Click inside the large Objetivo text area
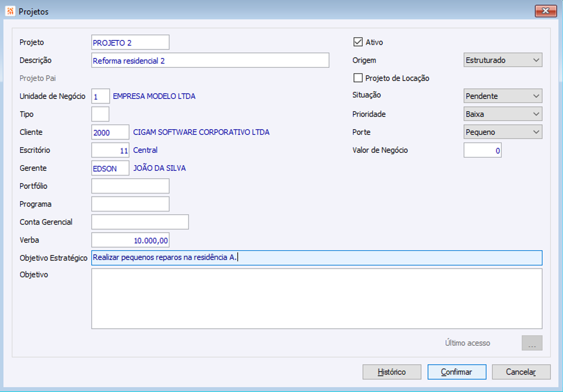The height and width of the screenshot is (392, 563). pos(317,299)
